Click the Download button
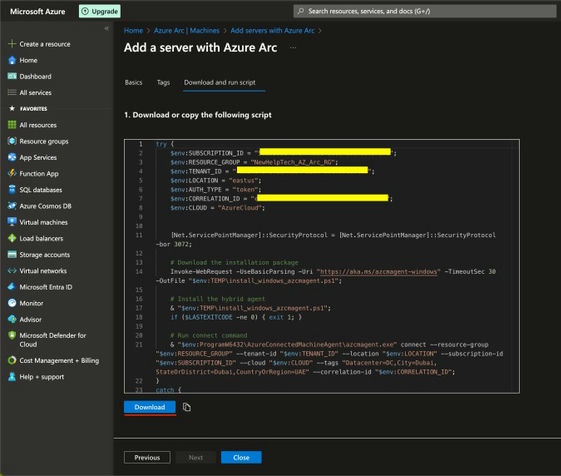The width and height of the screenshot is (561, 476). tap(150, 407)
